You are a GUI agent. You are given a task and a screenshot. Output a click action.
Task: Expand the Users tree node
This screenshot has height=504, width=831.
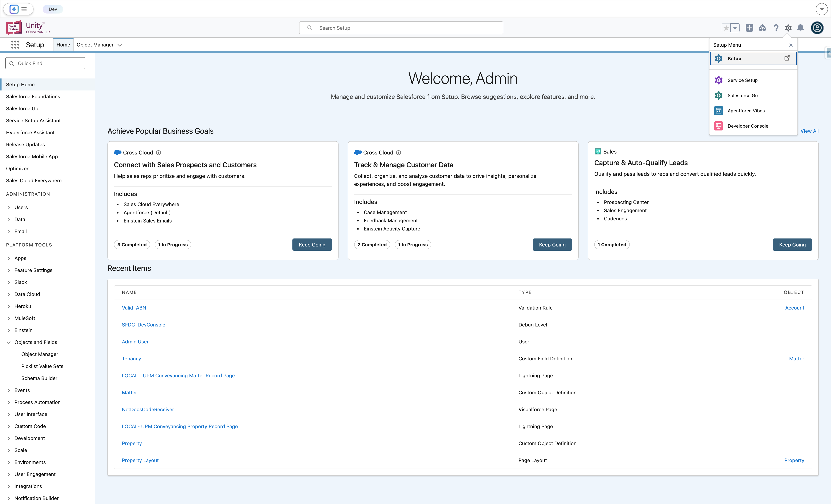tap(9, 208)
